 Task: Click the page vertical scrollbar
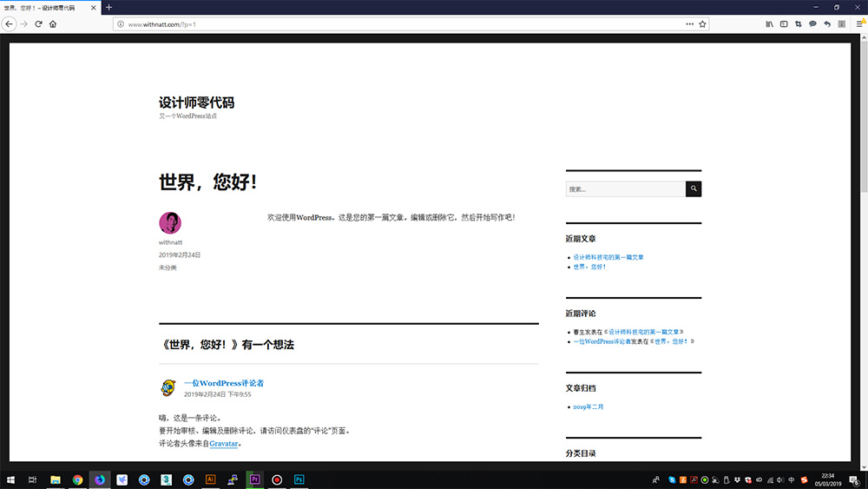pos(864,116)
